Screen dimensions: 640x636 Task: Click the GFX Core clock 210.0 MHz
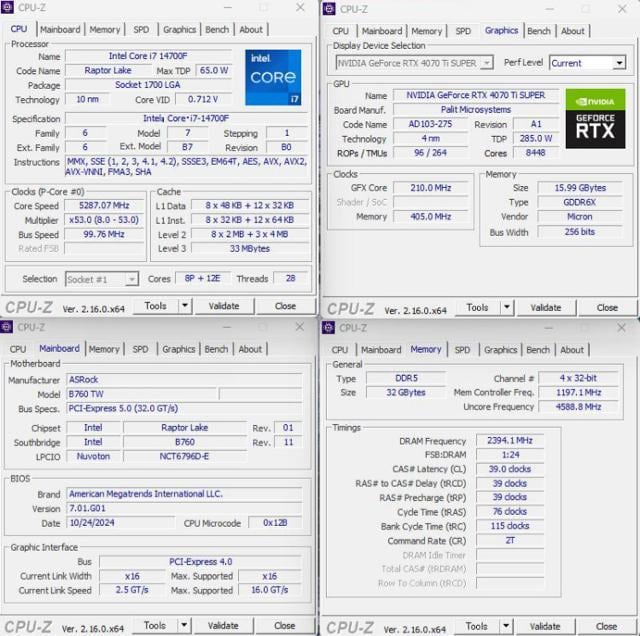pyautogui.click(x=431, y=188)
